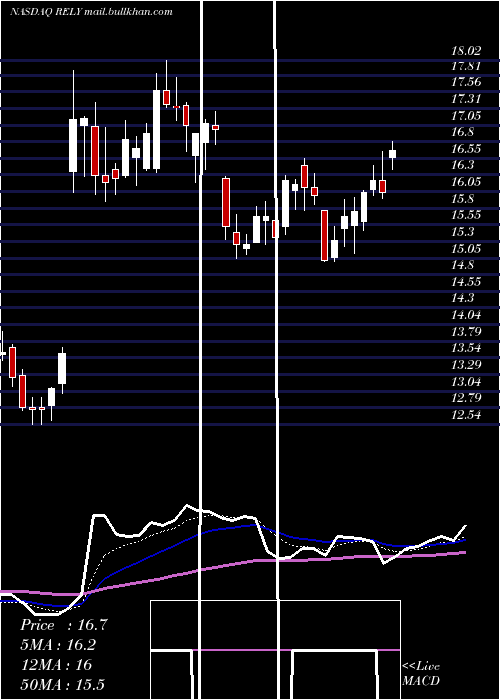Click the latest white candlestick at far right

pos(392,154)
